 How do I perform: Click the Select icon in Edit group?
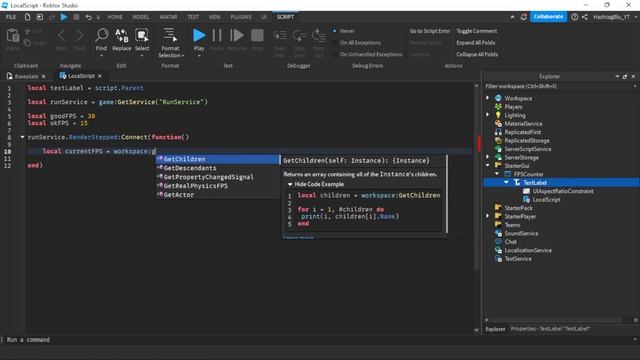tap(142, 36)
